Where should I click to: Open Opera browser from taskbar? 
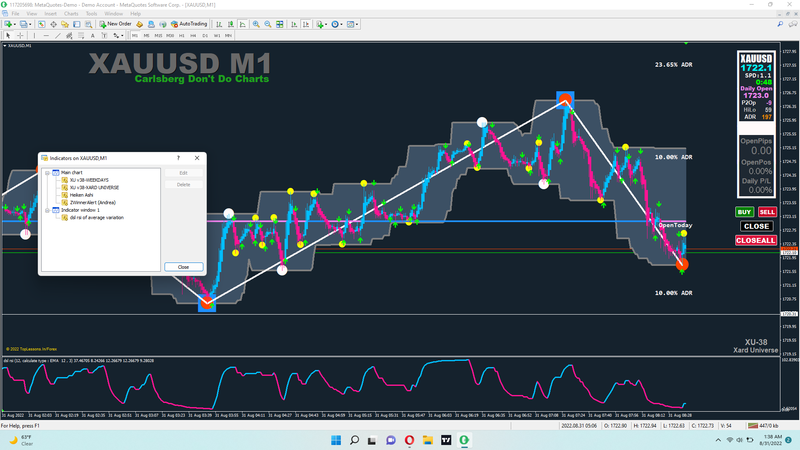click(x=409, y=440)
